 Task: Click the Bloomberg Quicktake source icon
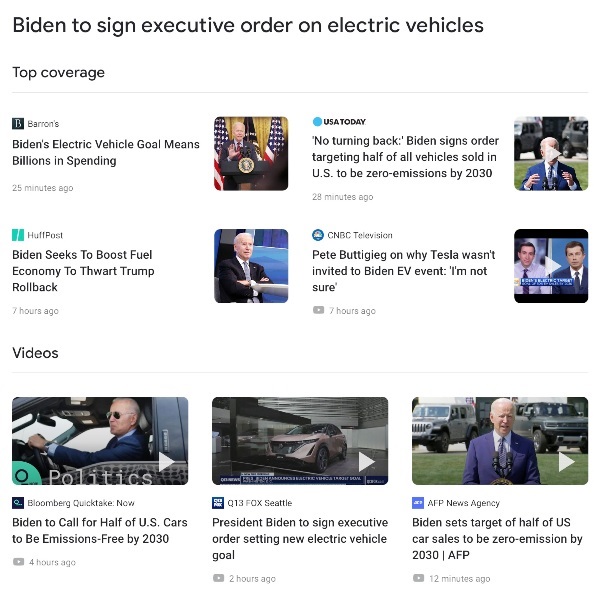pyautogui.click(x=18, y=503)
